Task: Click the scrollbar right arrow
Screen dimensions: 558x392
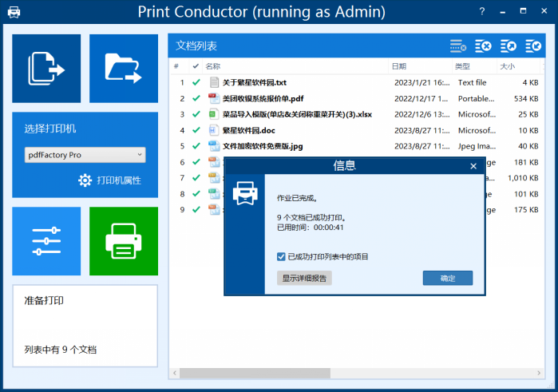Action: 539,373
